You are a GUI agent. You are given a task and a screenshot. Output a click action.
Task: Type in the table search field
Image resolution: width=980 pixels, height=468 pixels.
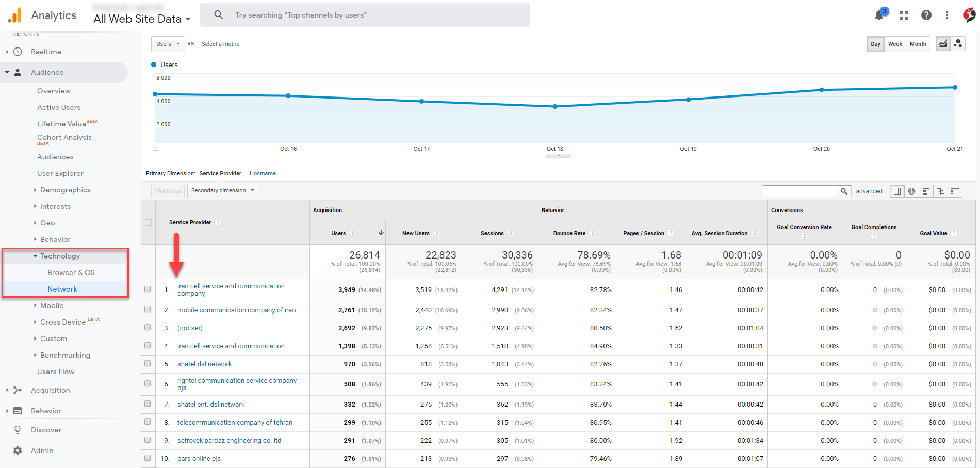tap(799, 191)
